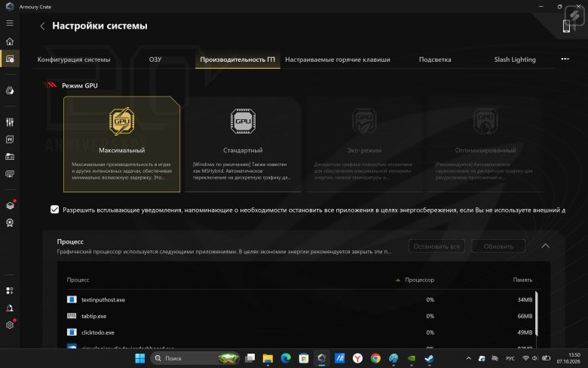Open MyASUS from taskbar
588x368 pixels.
[340, 359]
